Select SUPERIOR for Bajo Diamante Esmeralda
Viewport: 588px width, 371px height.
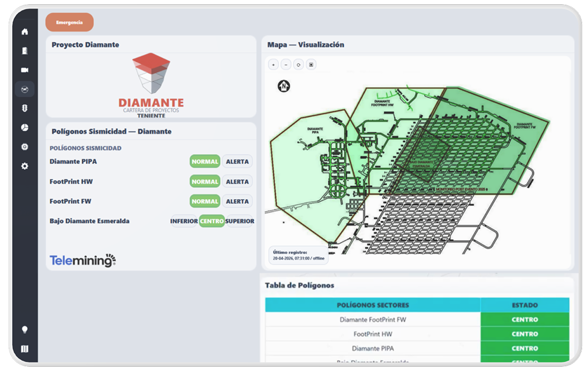[x=239, y=221]
